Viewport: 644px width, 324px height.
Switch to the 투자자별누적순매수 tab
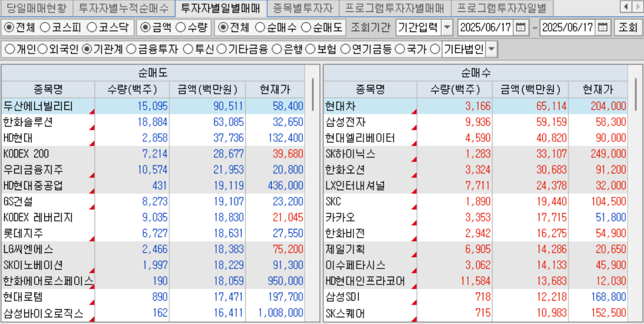pyautogui.click(x=124, y=7)
